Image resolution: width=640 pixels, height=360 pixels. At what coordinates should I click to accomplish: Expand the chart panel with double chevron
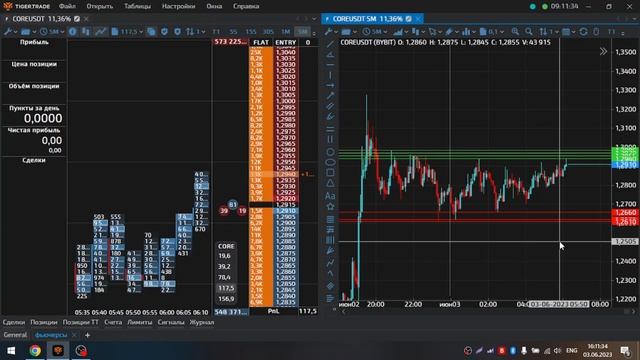pyautogui.click(x=603, y=51)
